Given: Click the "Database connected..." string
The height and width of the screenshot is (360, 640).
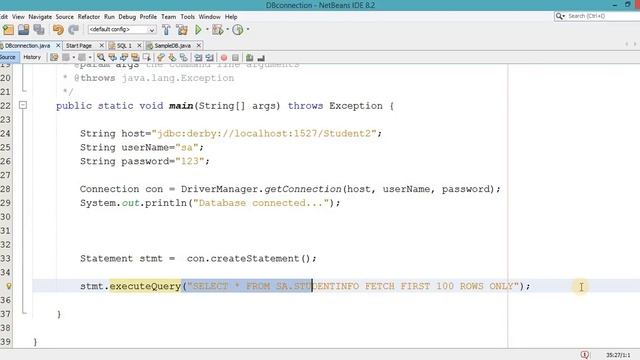Looking at the screenshot, I should pos(261,203).
